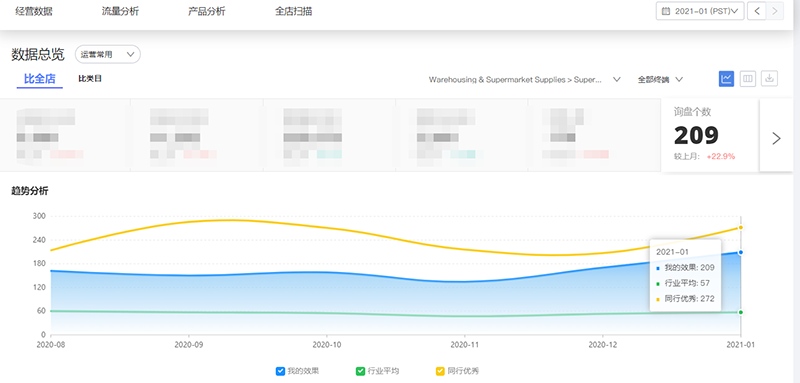Click green data point at 2021-01

click(740, 312)
